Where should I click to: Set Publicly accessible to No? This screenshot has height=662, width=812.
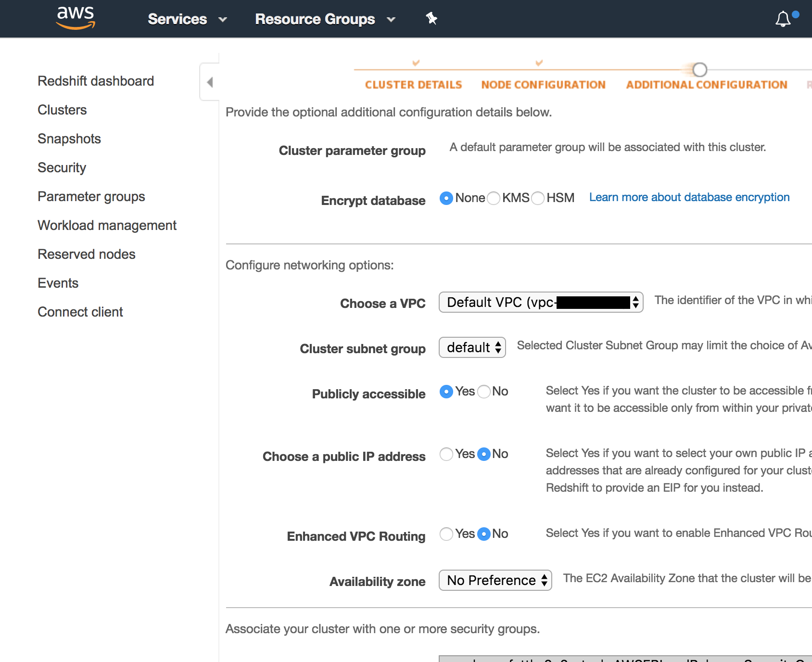pos(484,392)
